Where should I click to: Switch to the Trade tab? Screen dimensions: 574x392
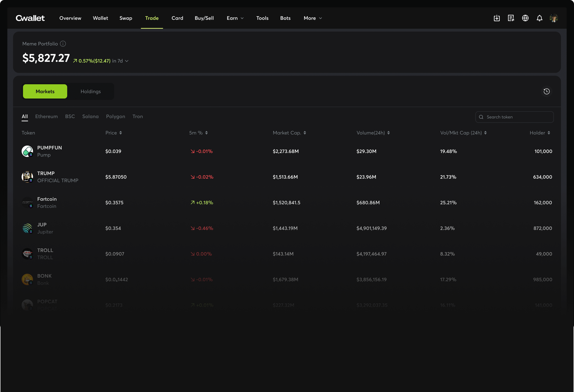152,18
